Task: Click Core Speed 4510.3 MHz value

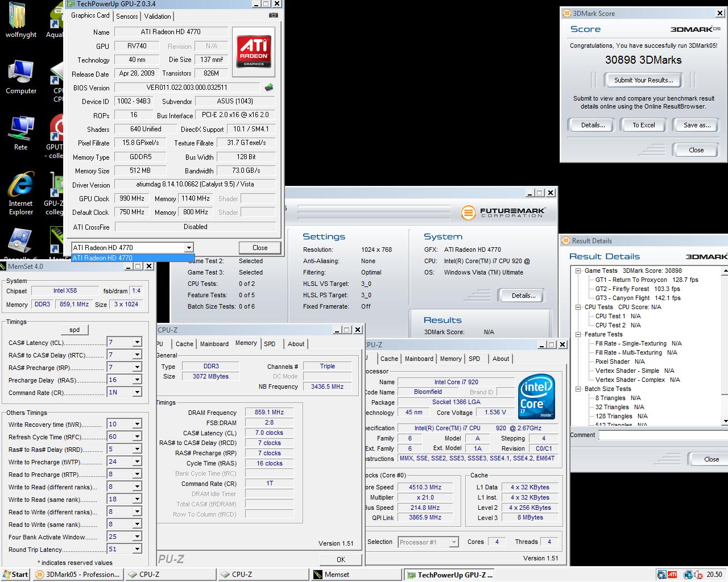Action: (425, 487)
